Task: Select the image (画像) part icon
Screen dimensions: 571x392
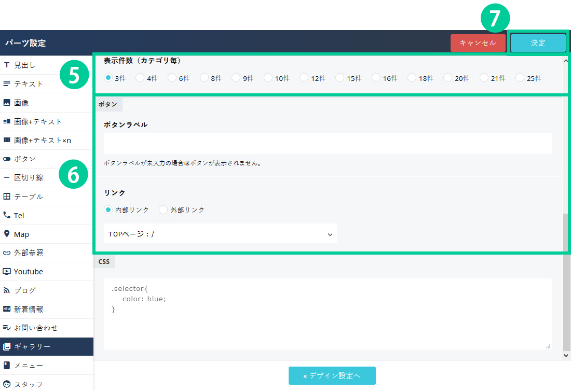Action: 7,103
